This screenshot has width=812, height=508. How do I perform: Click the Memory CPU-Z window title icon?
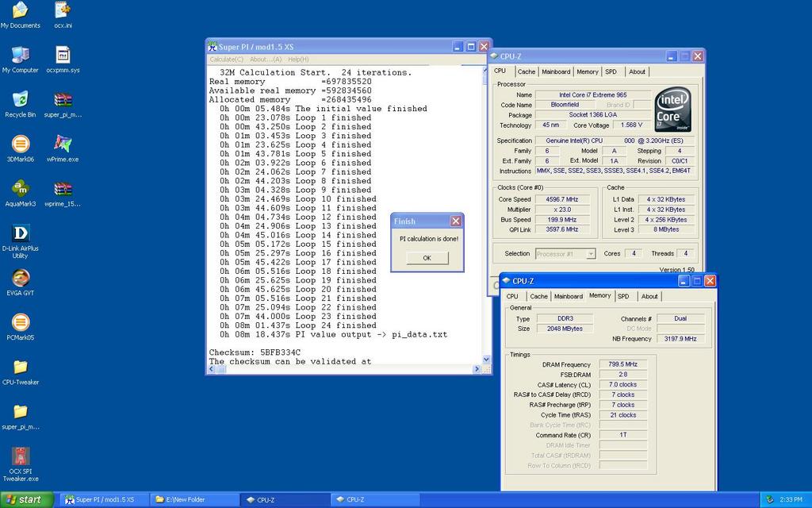[506, 281]
